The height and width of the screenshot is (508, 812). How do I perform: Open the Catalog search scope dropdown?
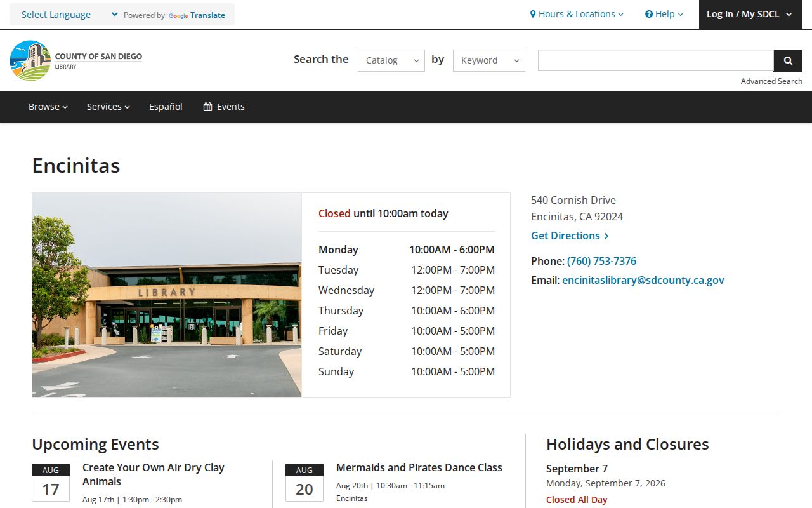(x=391, y=60)
